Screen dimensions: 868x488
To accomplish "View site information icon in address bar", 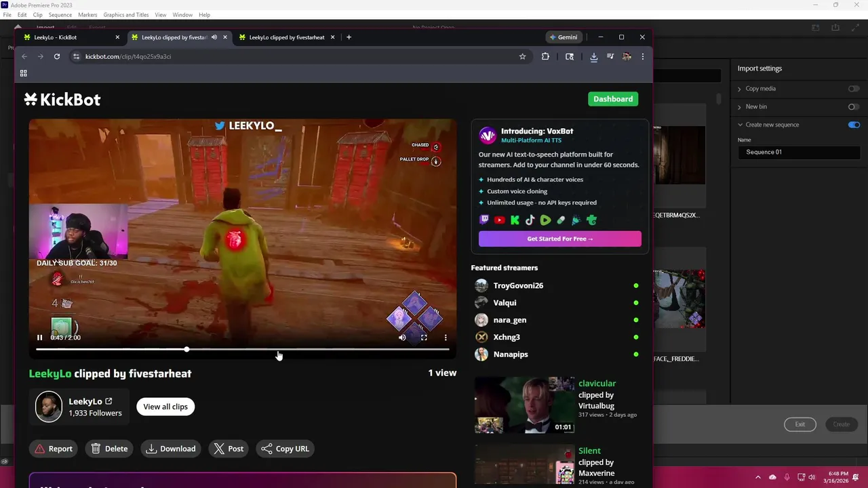I will [x=76, y=56].
